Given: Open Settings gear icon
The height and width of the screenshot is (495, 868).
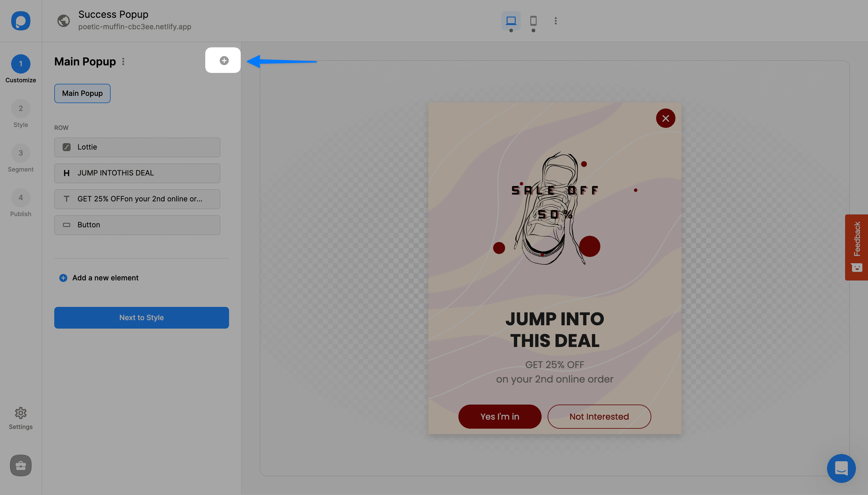Looking at the screenshot, I should (21, 413).
